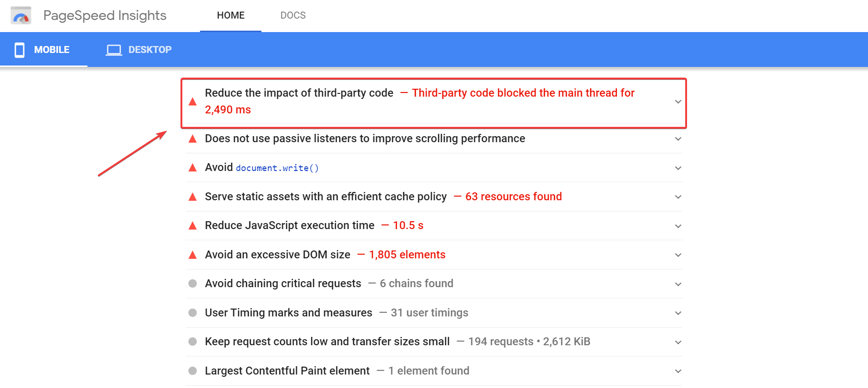
Task: Click gray circle beside User Timing marks
Action: 193,313
